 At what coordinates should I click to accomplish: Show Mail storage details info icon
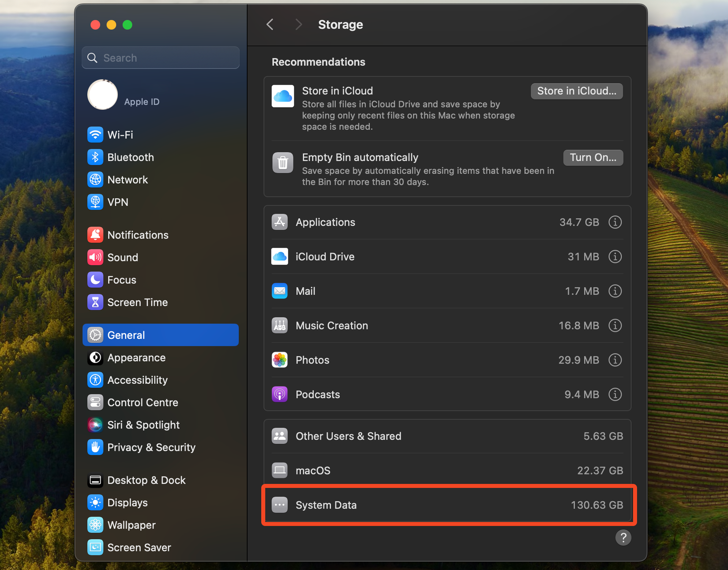pos(615,291)
